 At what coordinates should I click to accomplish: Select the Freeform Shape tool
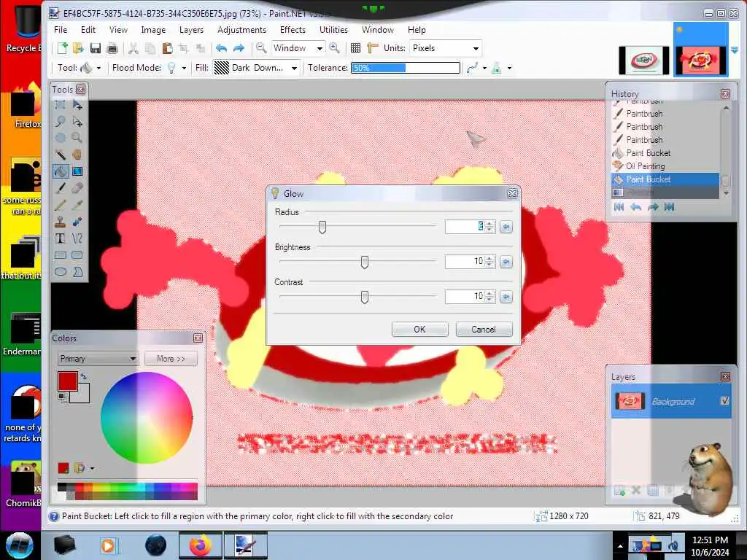77,272
